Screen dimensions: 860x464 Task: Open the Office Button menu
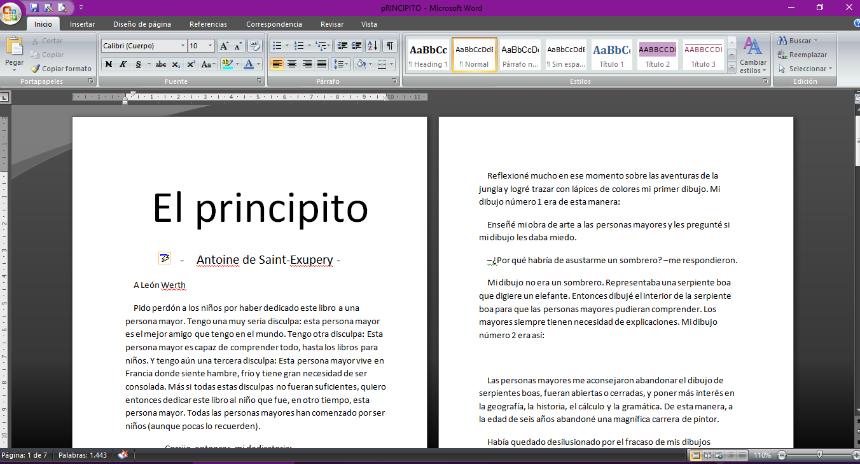(10, 12)
